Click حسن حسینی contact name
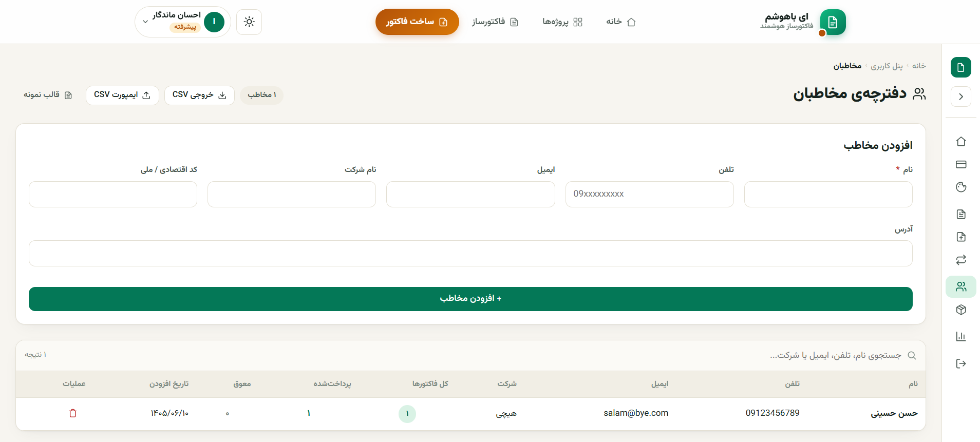The height and width of the screenshot is (442, 980). (x=894, y=413)
